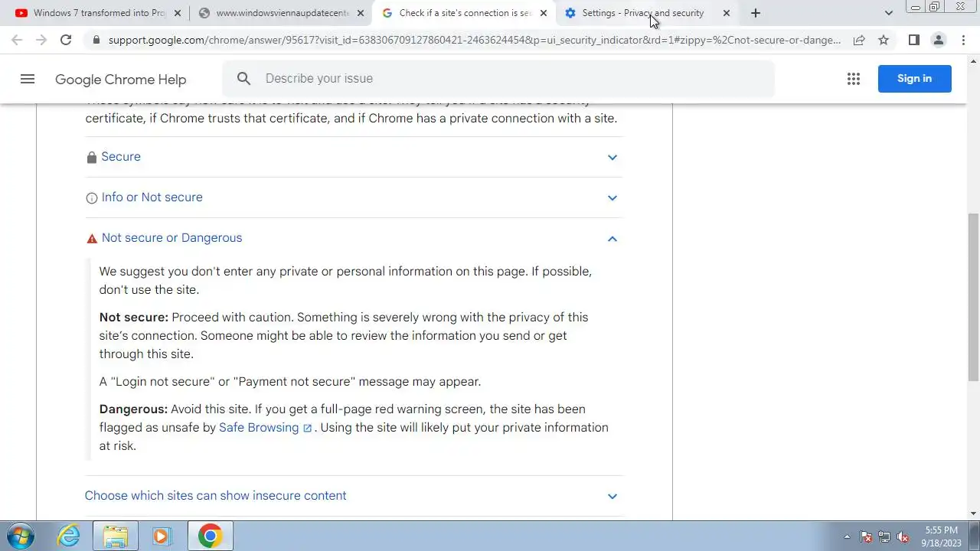Click the share page icon in the address bar
This screenshot has height=551, width=980.
859,40
